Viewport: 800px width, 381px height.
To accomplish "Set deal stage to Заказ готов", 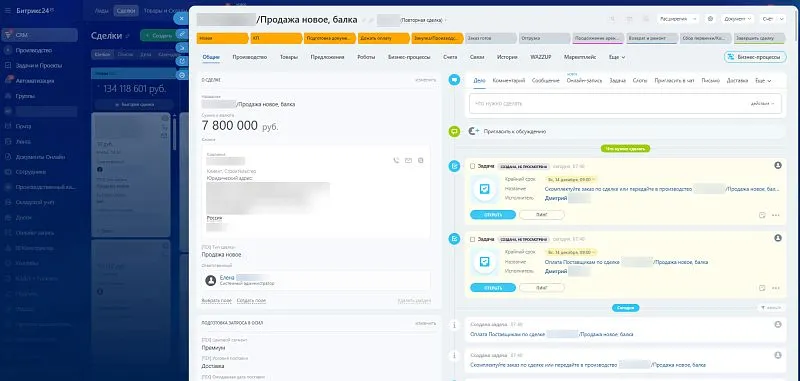I will pos(490,38).
